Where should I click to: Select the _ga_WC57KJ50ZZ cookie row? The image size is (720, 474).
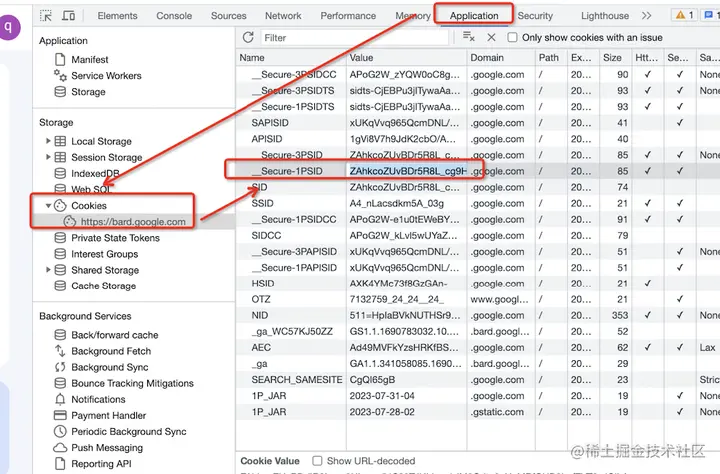coord(478,332)
